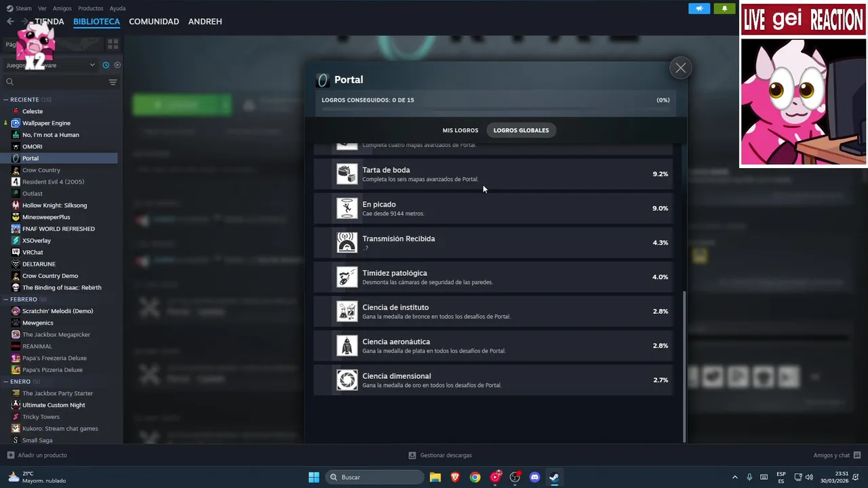Open Gestionar descargas
Image resolution: width=868 pixels, height=488 pixels.
pos(440,455)
